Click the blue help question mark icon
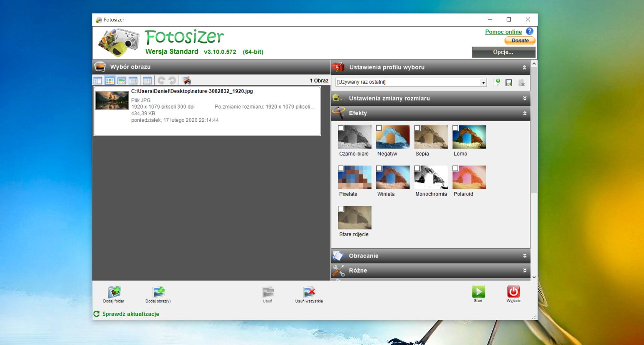The width and height of the screenshot is (644, 345). pos(529,31)
